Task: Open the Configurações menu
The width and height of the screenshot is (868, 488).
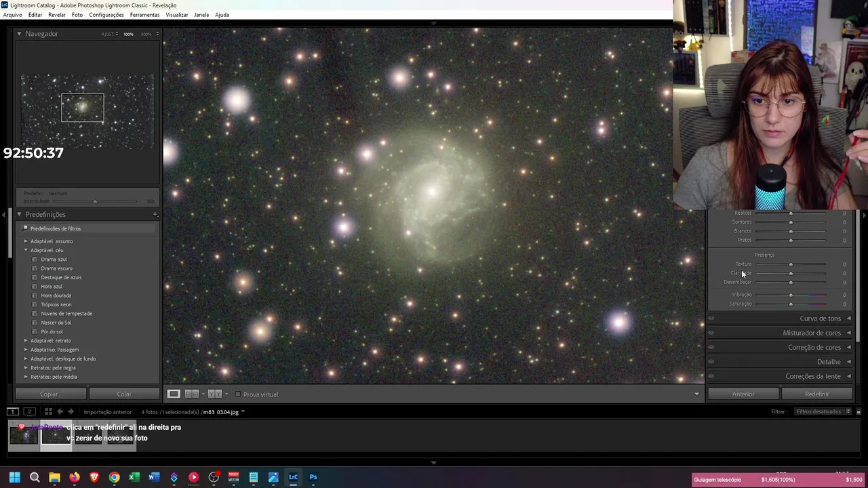Action: point(106,15)
